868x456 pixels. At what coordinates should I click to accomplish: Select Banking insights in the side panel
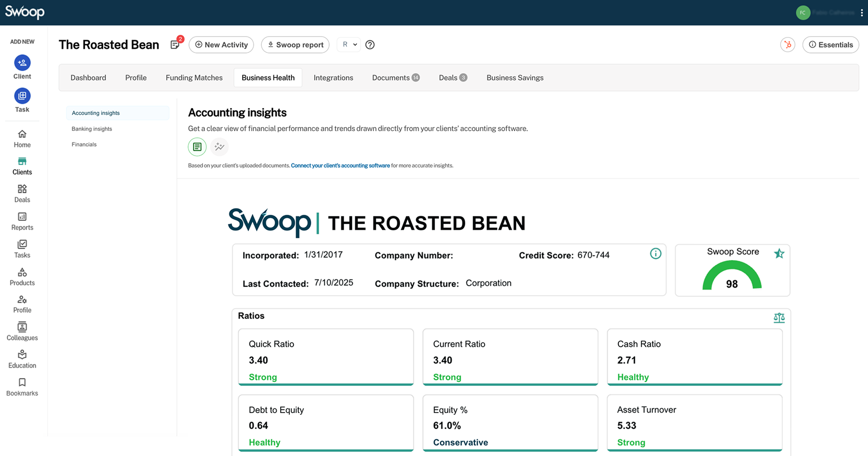[92, 129]
